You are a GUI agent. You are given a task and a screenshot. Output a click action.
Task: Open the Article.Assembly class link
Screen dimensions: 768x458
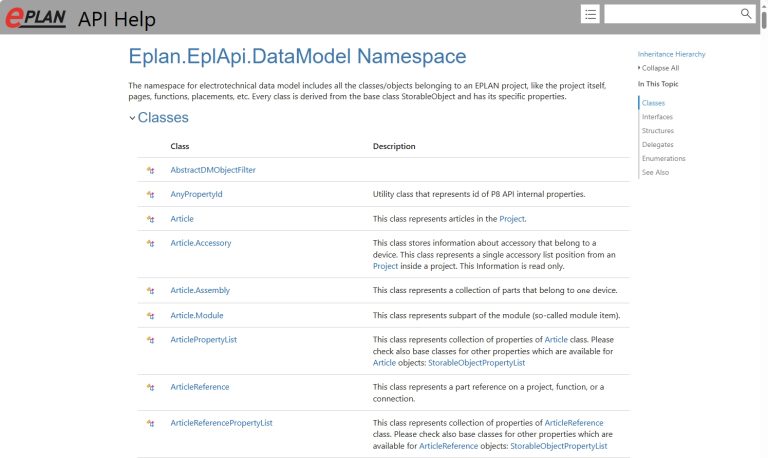tap(200, 290)
